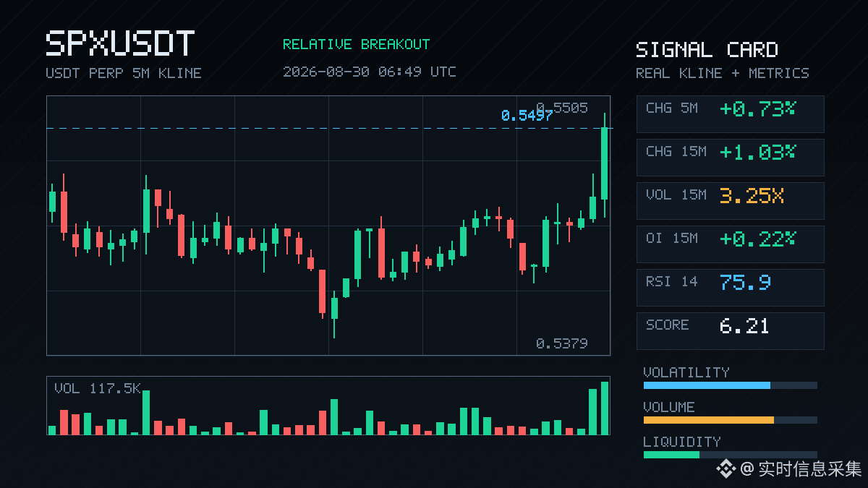Image resolution: width=868 pixels, height=488 pixels.
Task: Click the VOLATILITY label text
Action: [686, 372]
